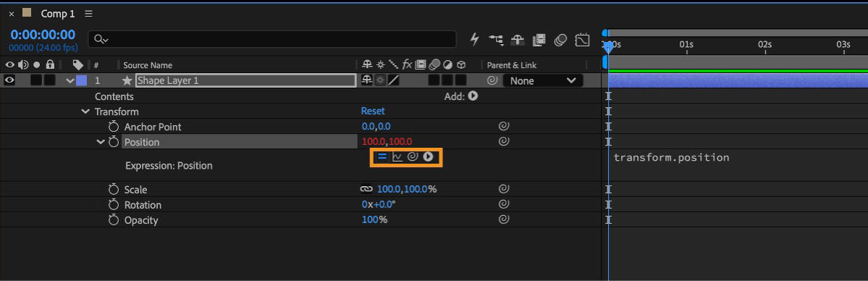Click the label tag column header
Image resolution: width=868 pixels, height=281 pixels.
click(x=77, y=65)
